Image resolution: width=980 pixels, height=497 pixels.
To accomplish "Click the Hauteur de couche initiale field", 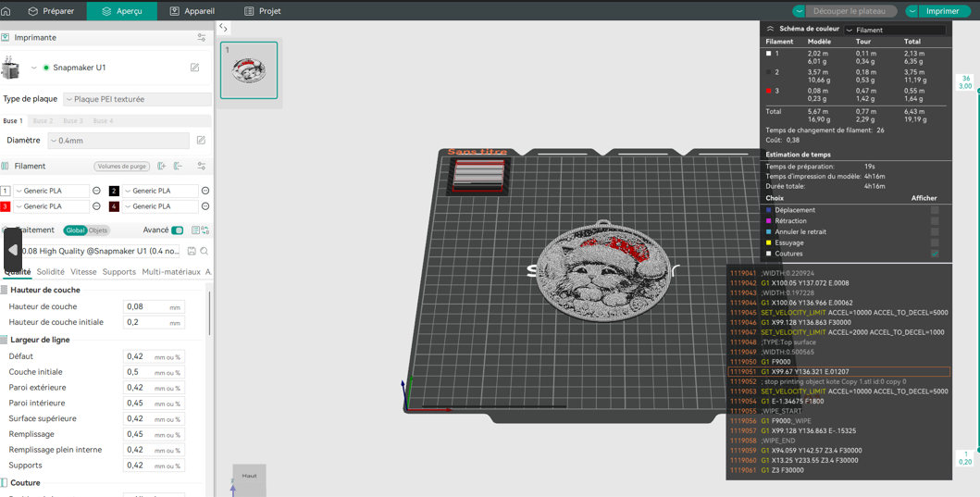I will pos(154,323).
